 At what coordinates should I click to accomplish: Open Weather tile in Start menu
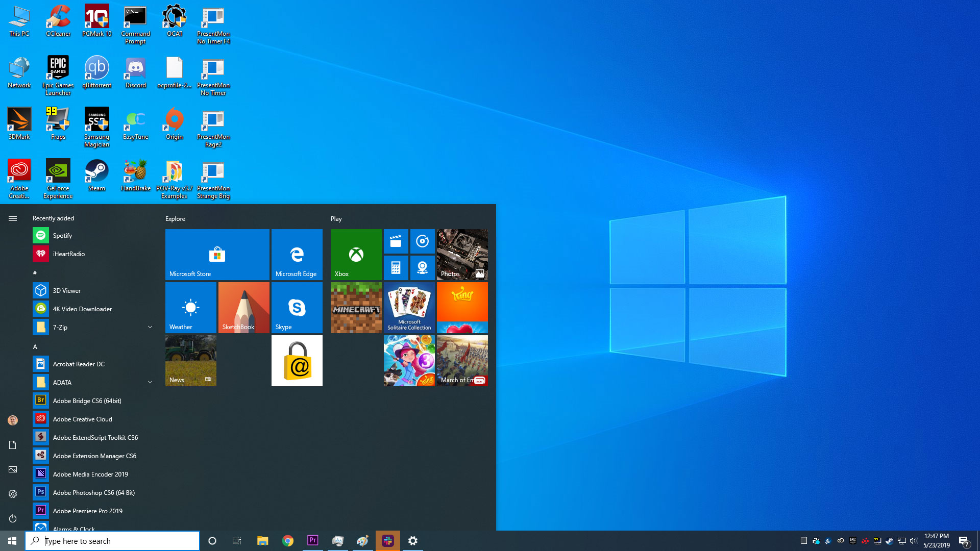[190, 307]
